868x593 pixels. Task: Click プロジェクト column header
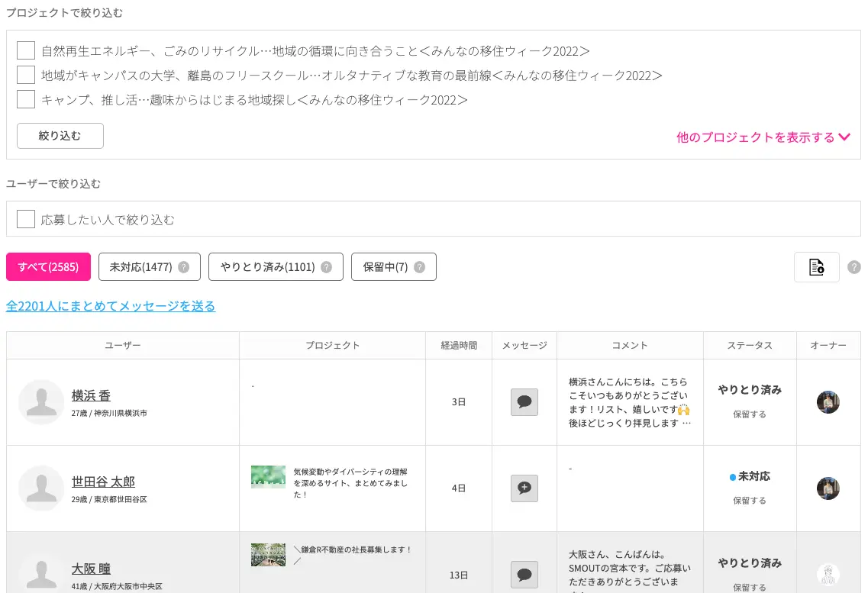333,345
